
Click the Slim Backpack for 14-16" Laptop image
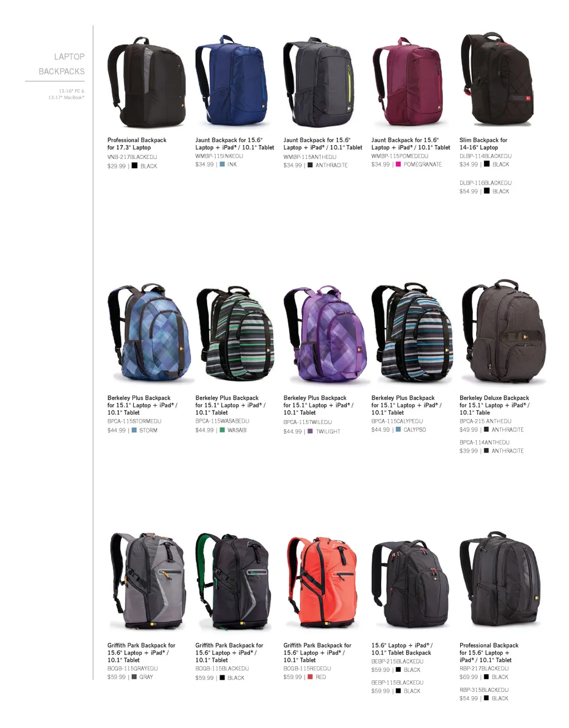point(497,79)
